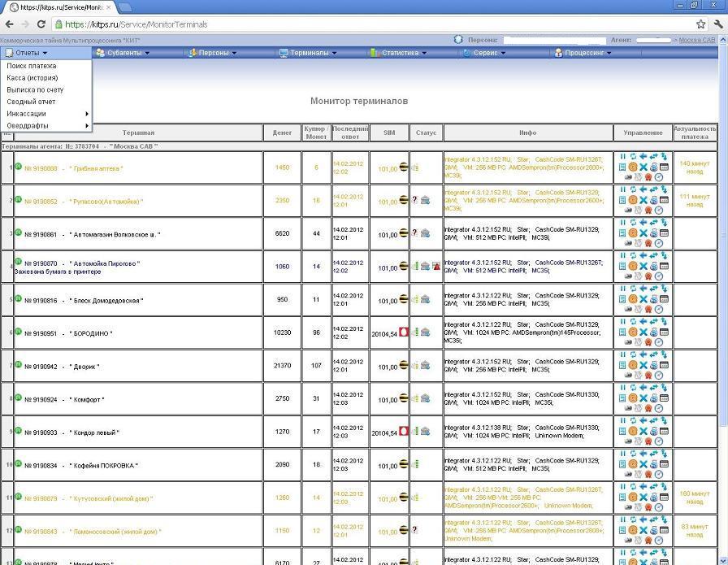Click column header Последний ответ
The height and width of the screenshot is (565, 728).
(350, 133)
